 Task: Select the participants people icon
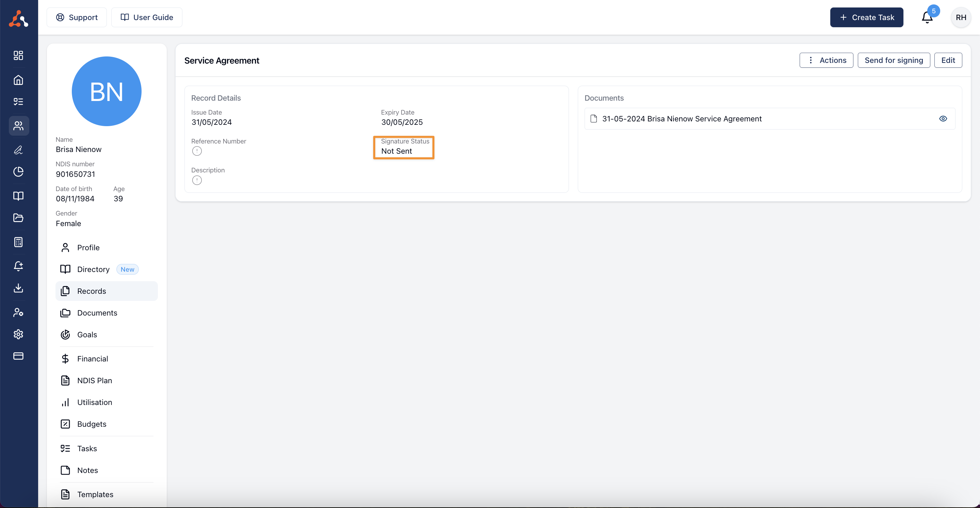click(19, 125)
